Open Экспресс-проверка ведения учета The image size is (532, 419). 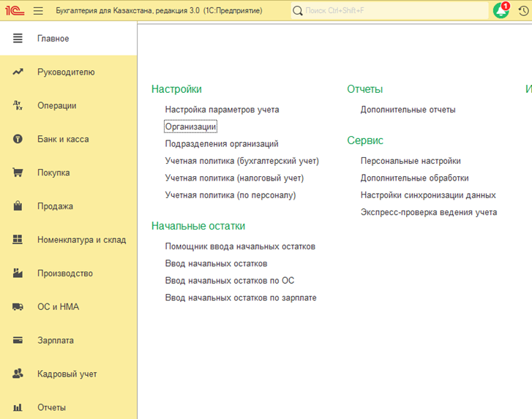[x=428, y=212]
